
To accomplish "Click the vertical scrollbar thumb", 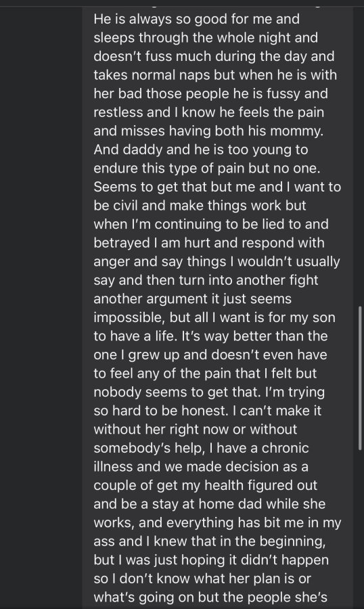I will coord(360,378).
